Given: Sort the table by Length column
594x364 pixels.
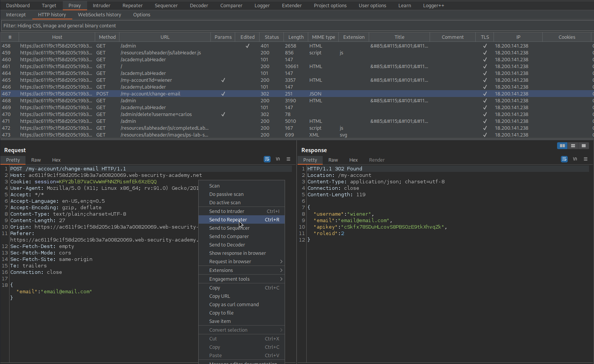Looking at the screenshot, I should point(296,37).
